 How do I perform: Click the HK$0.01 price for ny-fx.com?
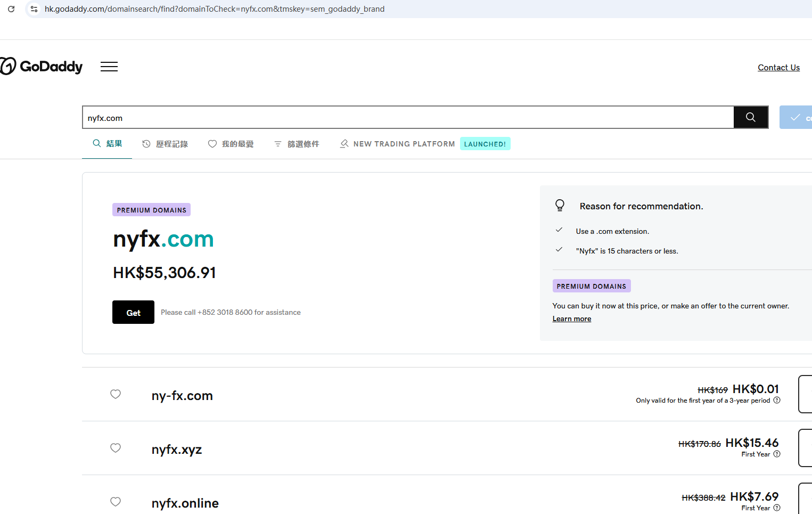coord(756,389)
